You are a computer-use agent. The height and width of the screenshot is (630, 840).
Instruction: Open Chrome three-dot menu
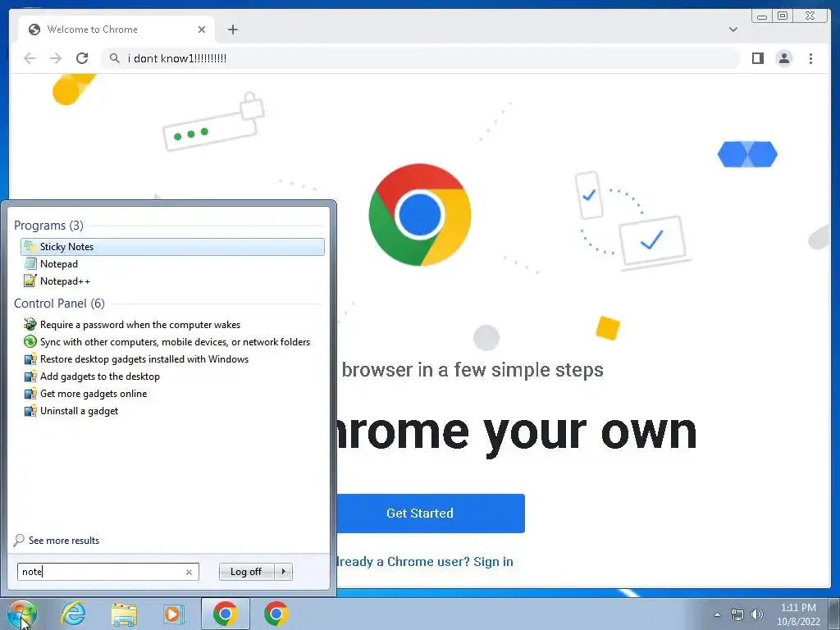click(x=810, y=58)
